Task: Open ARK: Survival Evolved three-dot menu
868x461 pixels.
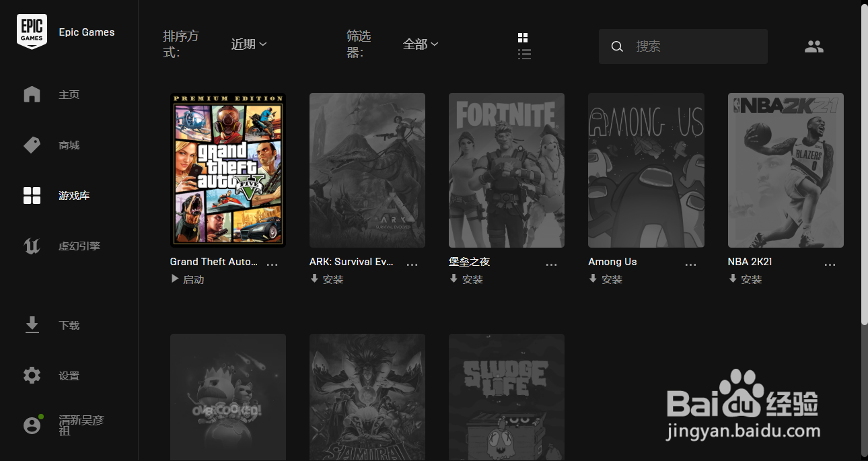Action: point(412,265)
